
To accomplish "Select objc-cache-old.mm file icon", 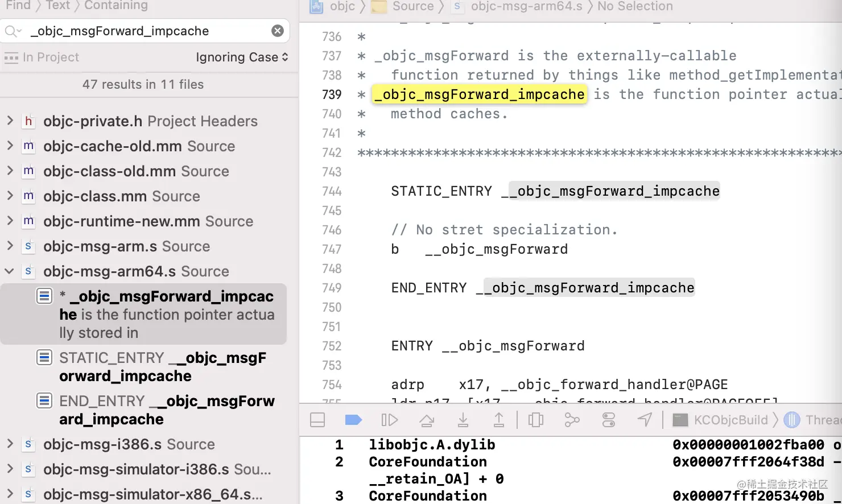I will (x=28, y=146).
